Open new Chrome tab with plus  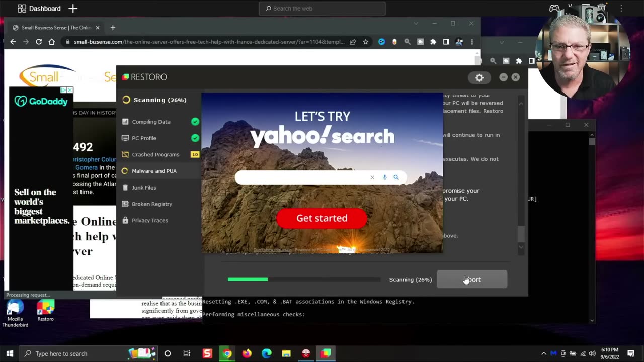(113, 28)
